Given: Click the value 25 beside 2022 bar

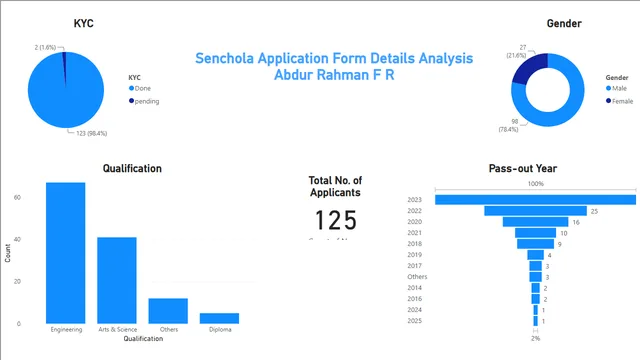Looking at the screenshot, I should click(x=594, y=211).
